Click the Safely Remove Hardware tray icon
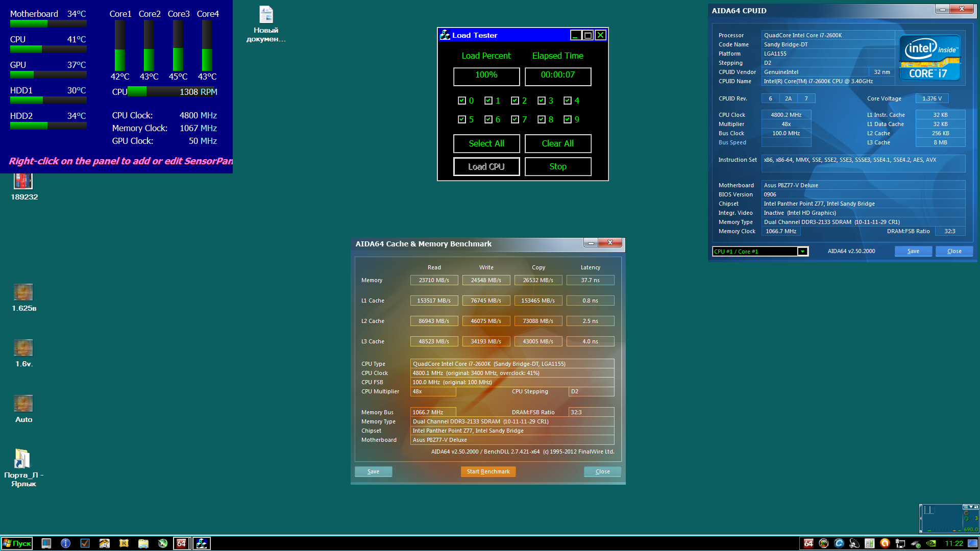The width and height of the screenshot is (980, 551). [x=916, y=543]
